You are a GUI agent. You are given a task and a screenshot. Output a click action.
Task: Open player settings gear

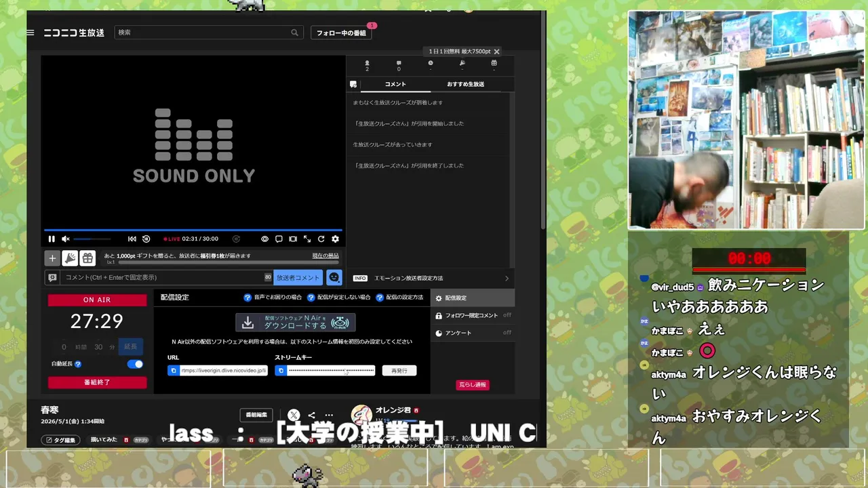click(x=335, y=239)
